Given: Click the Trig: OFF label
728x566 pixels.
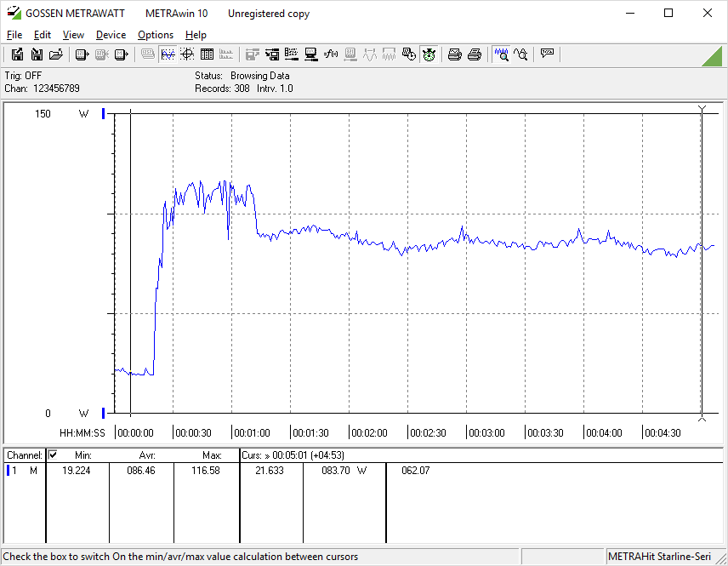Looking at the screenshot, I should pos(23,76).
